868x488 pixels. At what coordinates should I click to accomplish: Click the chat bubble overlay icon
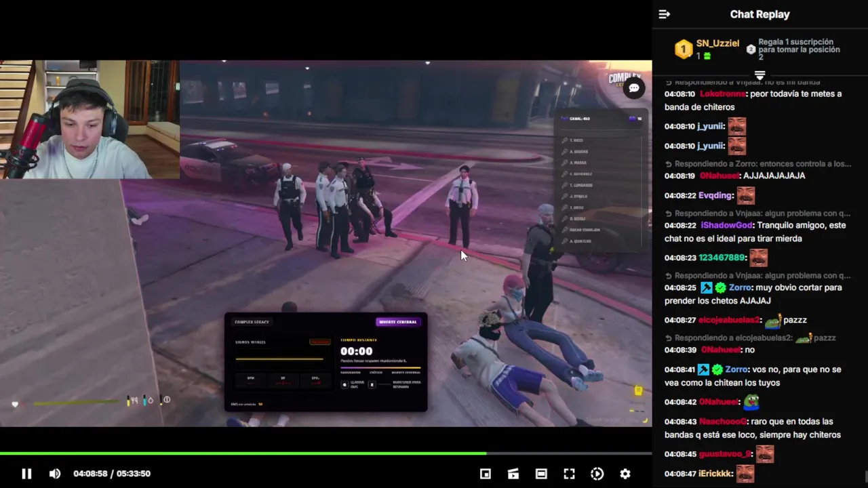[x=633, y=88]
